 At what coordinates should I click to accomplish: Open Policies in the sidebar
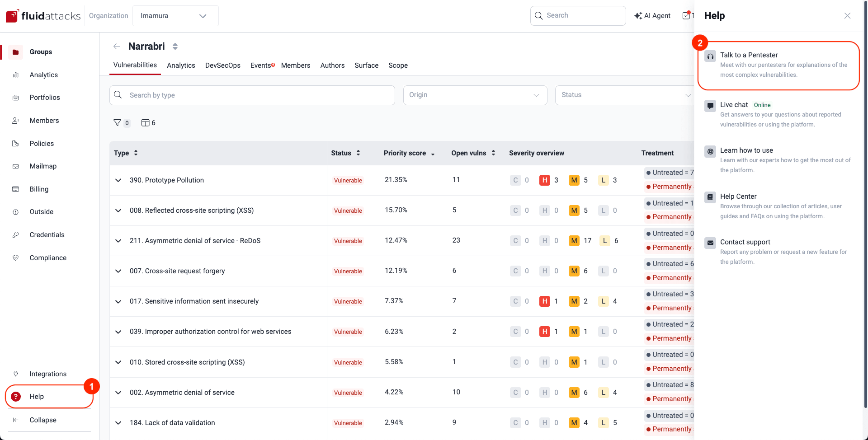pos(42,144)
